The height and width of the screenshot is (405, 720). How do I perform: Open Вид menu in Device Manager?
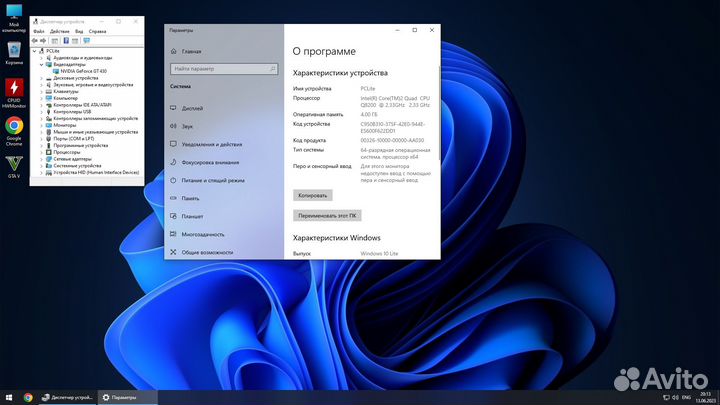tap(79, 31)
